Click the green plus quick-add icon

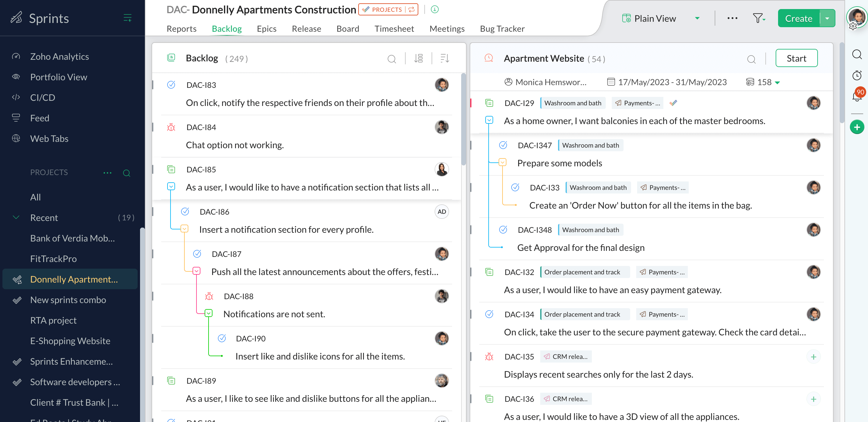click(857, 127)
